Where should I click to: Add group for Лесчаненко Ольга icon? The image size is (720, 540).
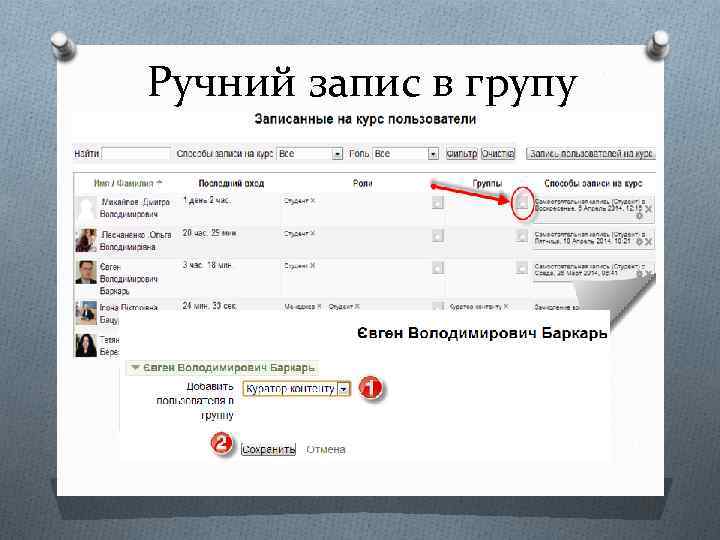coord(522,235)
